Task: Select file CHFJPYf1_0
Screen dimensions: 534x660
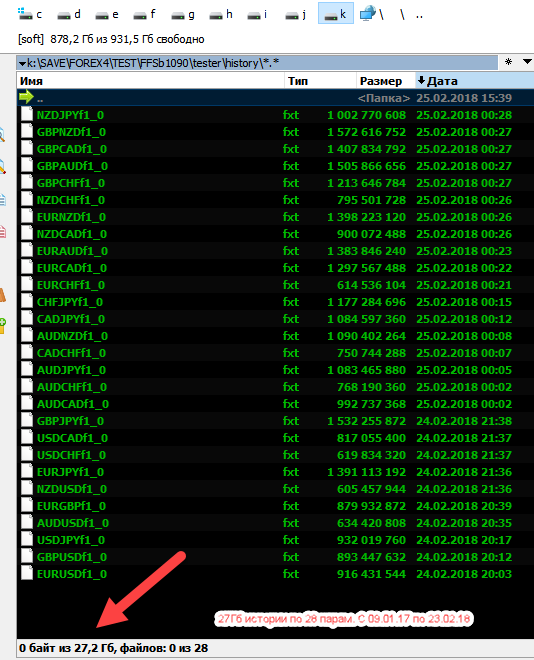Action: click(x=275, y=302)
